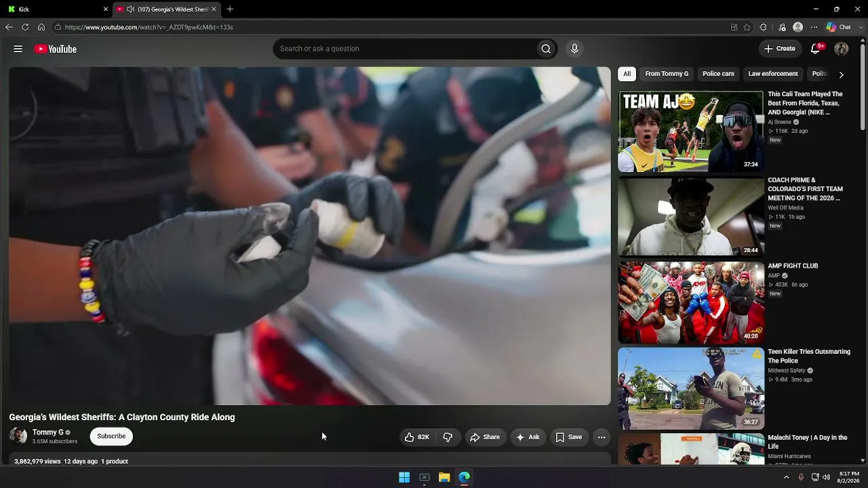Open the browser profile icon
The height and width of the screenshot is (488, 868).
(798, 27)
